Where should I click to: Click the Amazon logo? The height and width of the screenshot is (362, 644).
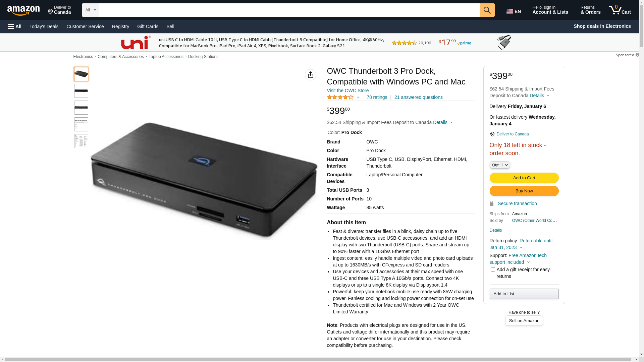[23, 11]
